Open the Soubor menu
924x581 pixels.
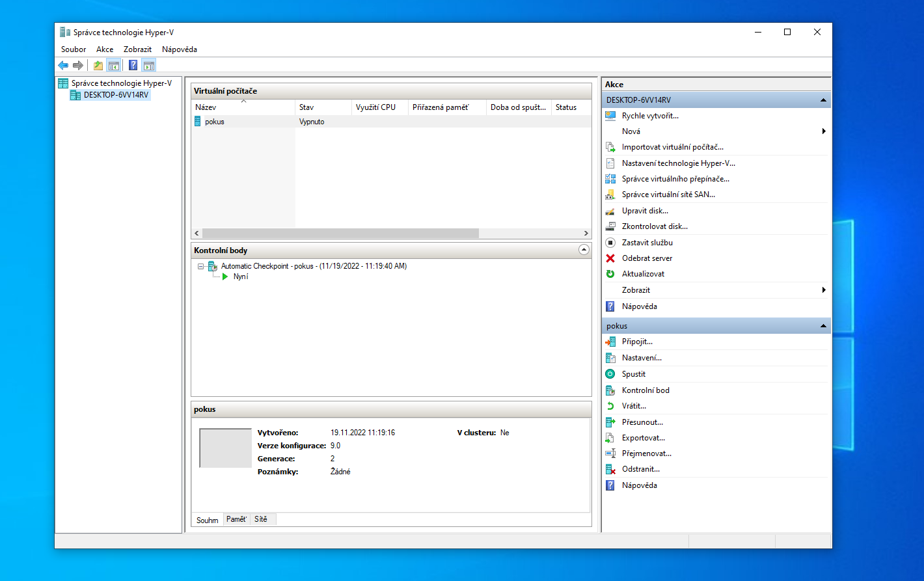[x=74, y=49]
